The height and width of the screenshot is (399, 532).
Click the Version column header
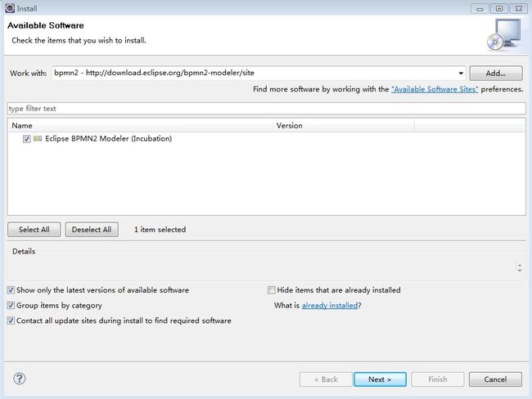point(344,125)
